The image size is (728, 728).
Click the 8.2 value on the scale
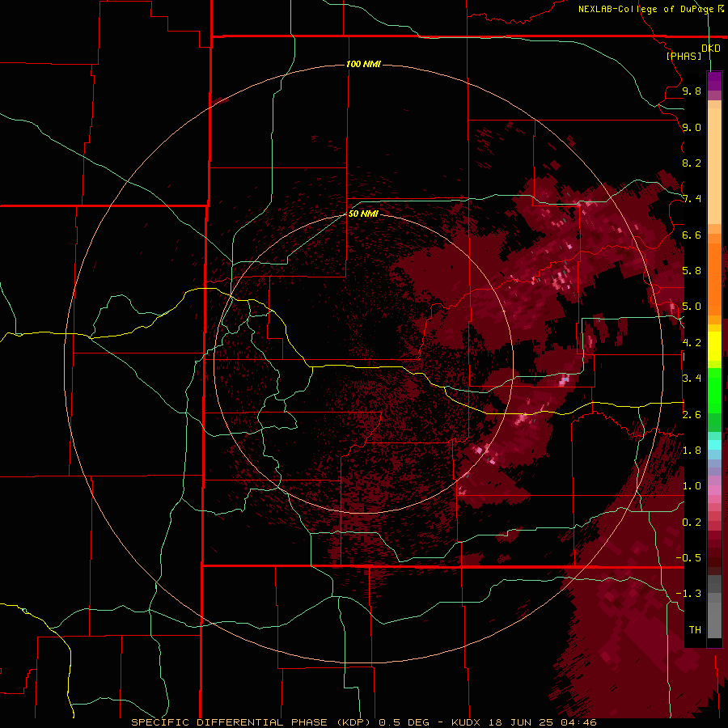pyautogui.click(x=692, y=163)
